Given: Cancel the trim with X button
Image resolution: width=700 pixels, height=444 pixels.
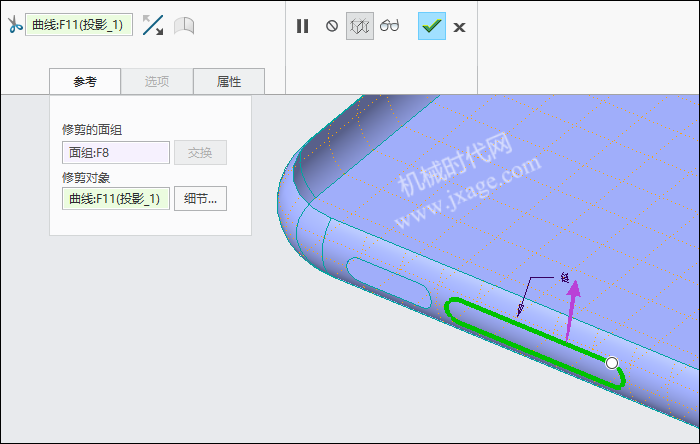Looking at the screenshot, I should coord(459,27).
